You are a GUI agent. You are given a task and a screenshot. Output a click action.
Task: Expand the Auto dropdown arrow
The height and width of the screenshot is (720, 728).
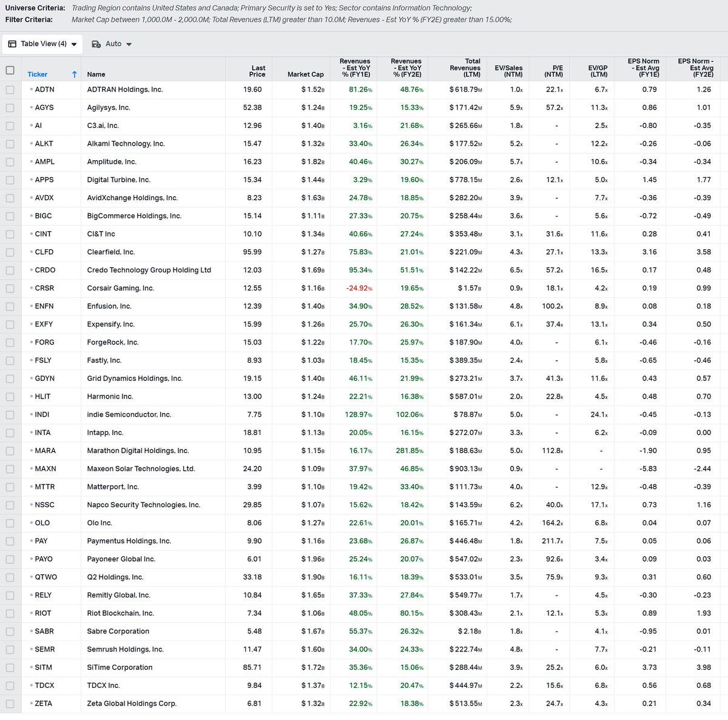(x=129, y=44)
